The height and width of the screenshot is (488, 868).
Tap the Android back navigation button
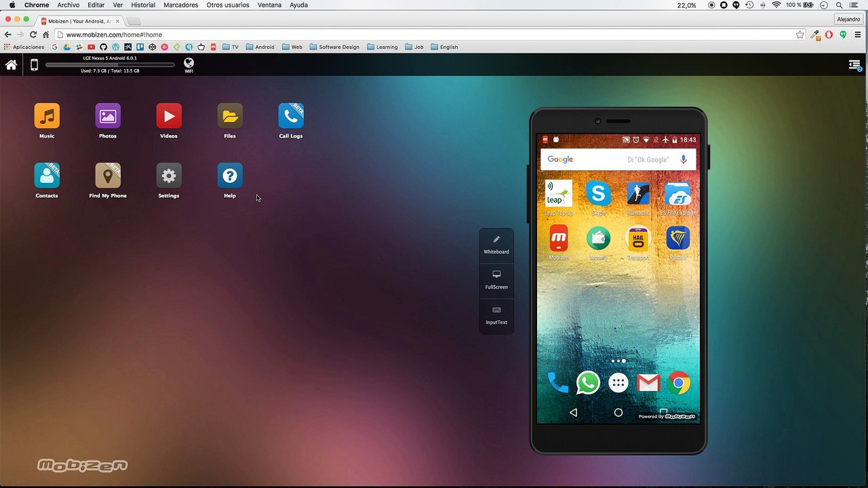(x=573, y=412)
